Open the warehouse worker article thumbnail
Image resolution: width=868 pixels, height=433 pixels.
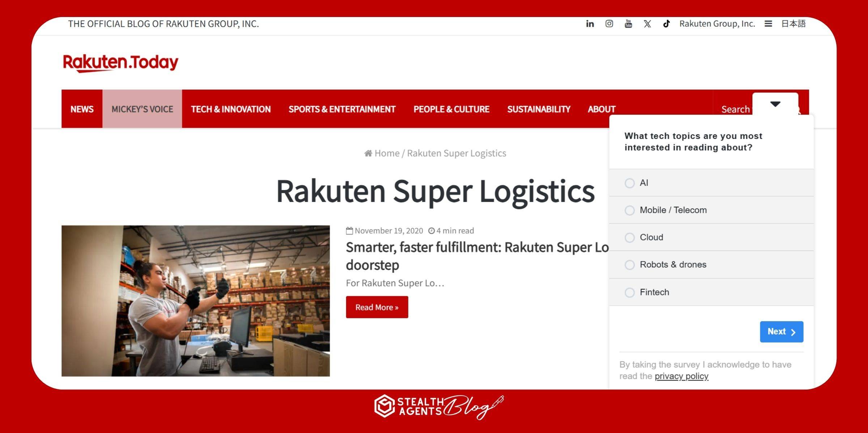pos(196,301)
